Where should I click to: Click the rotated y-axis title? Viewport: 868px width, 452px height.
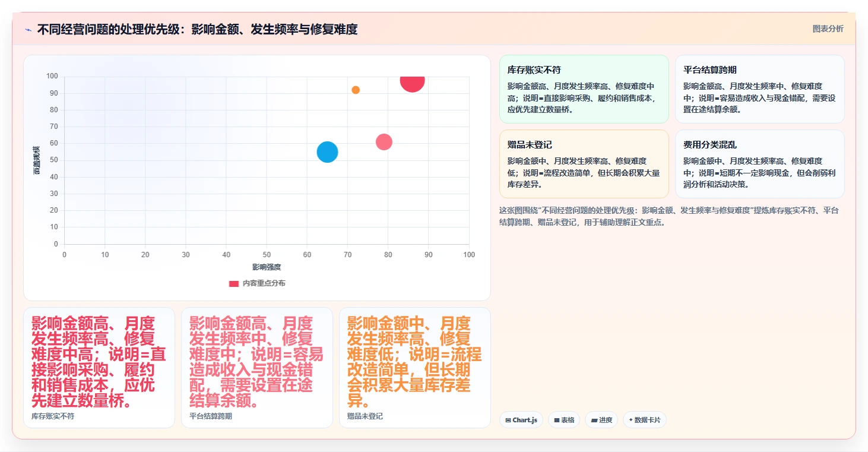tap(36, 160)
